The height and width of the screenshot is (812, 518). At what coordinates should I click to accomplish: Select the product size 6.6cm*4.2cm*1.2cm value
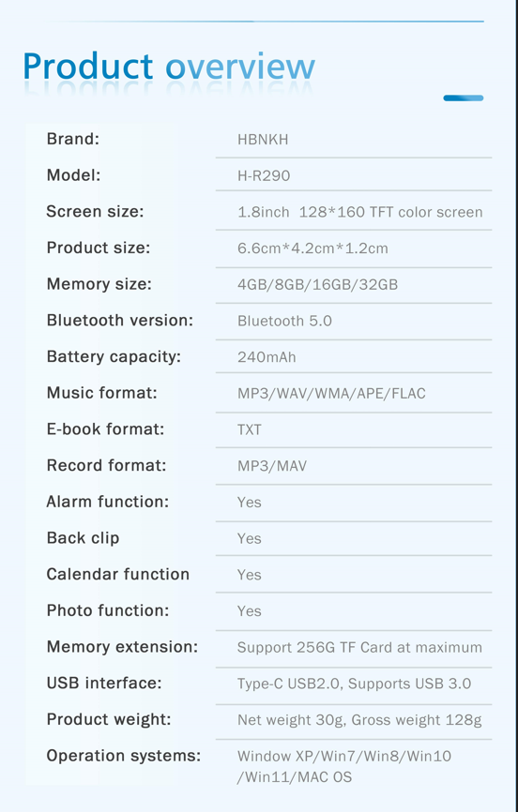(312, 248)
